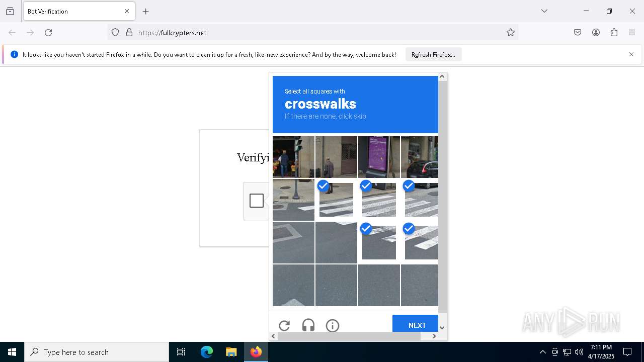This screenshot has height=362, width=644.
Task: Reload the captcha challenge
Action: (x=284, y=325)
